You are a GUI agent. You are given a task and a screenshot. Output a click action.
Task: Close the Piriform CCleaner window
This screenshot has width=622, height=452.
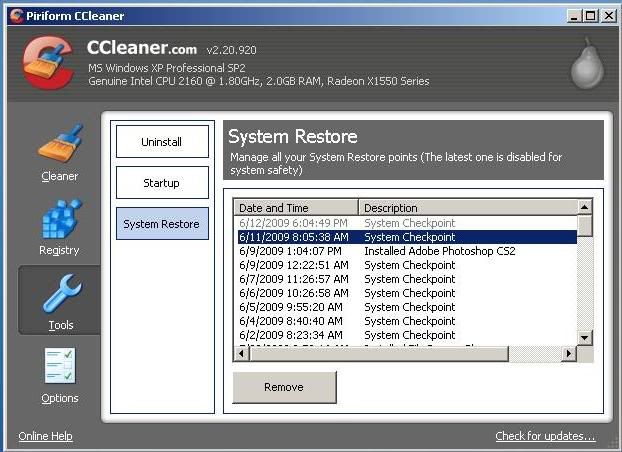click(609, 16)
